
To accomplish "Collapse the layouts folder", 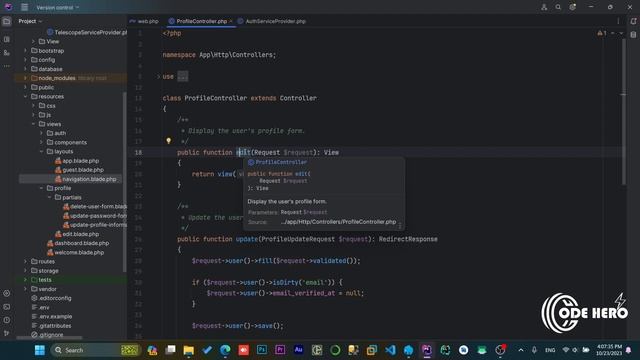I will pos(41,151).
